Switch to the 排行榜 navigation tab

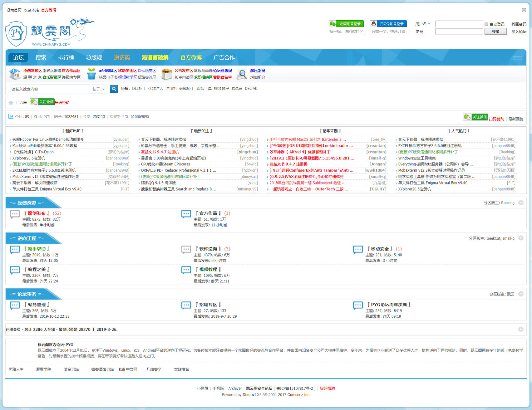pos(66,57)
